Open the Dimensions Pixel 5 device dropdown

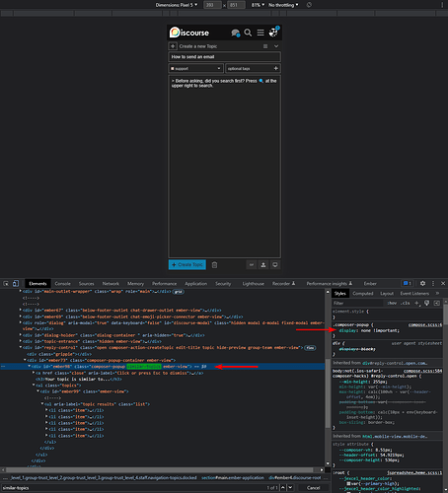pyautogui.click(x=177, y=5)
